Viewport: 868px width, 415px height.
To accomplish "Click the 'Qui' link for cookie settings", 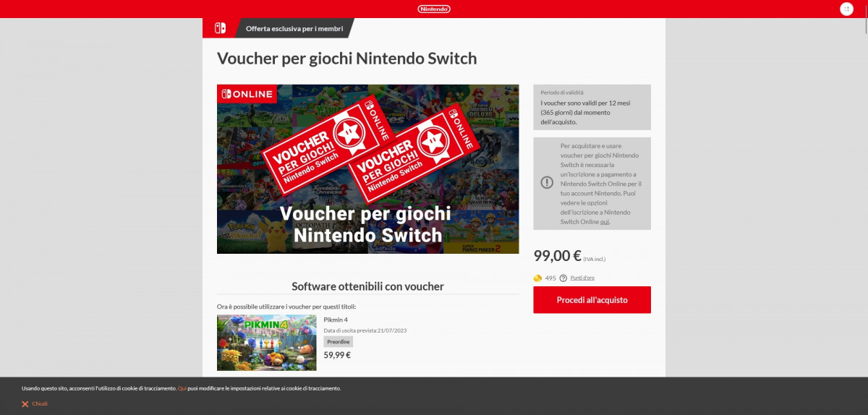I will coord(182,388).
